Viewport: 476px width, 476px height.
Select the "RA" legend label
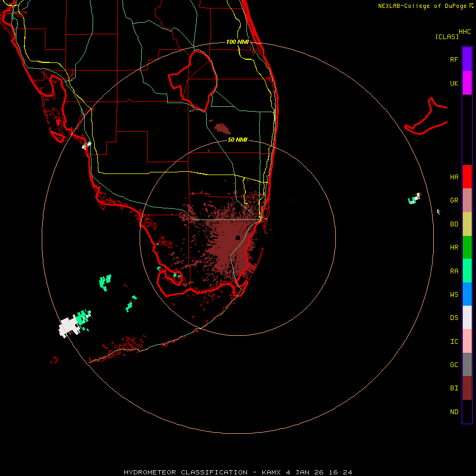pos(454,271)
